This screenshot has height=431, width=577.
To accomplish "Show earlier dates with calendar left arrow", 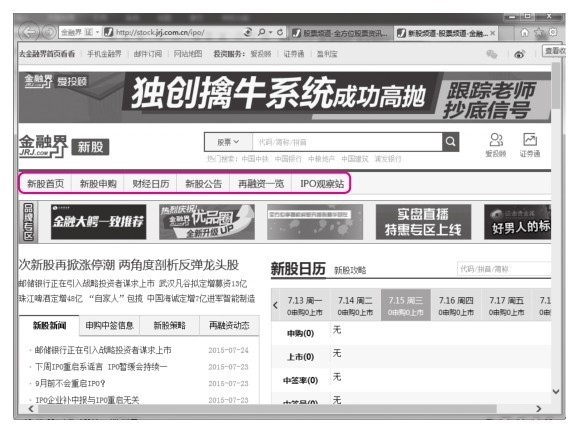I will click(x=275, y=305).
